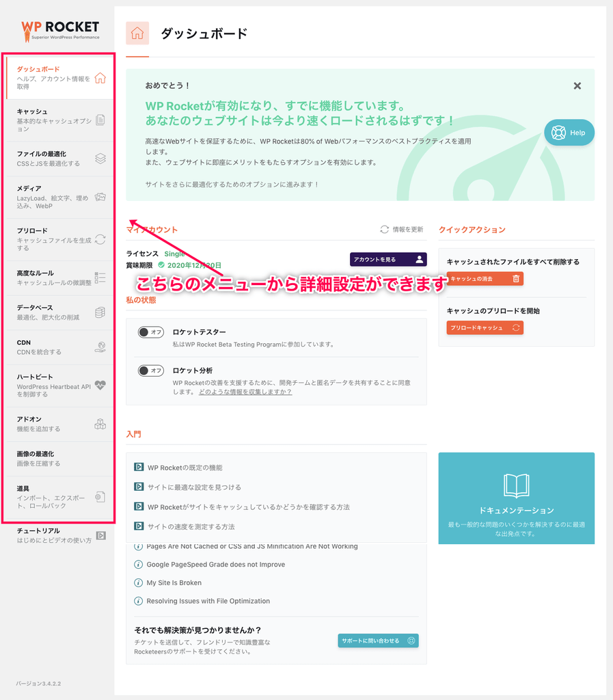Go to ファイルの最適化 menu
The image size is (613, 700).
[59, 159]
